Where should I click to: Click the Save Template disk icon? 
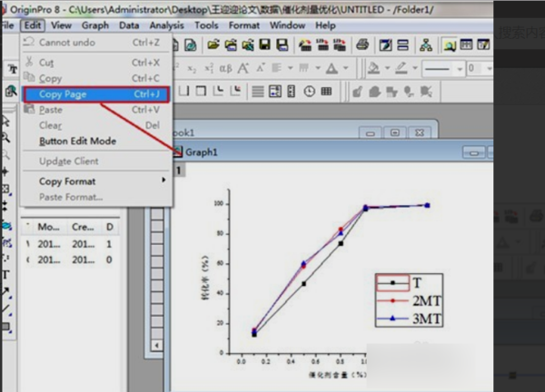282,44
